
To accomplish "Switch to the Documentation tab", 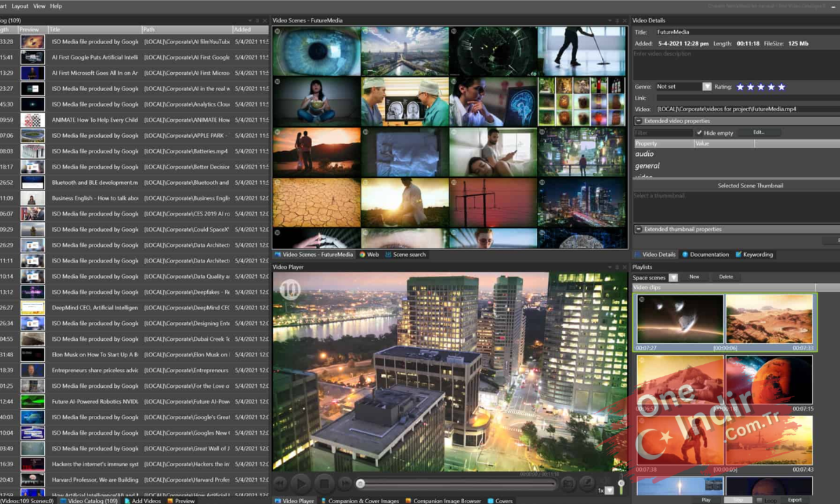I will (x=705, y=255).
